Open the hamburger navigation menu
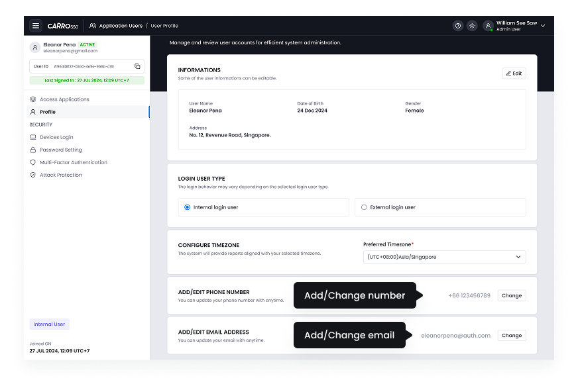This screenshot has height=392, width=578. click(x=36, y=25)
